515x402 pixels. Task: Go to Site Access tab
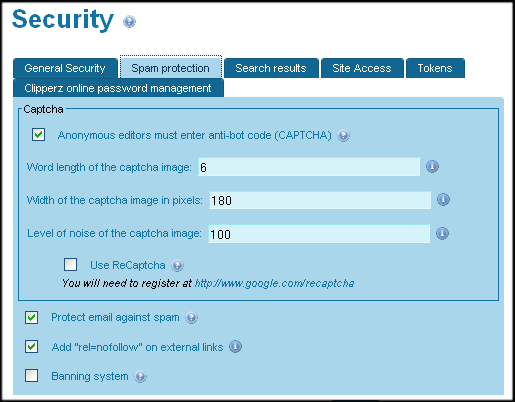tap(362, 68)
